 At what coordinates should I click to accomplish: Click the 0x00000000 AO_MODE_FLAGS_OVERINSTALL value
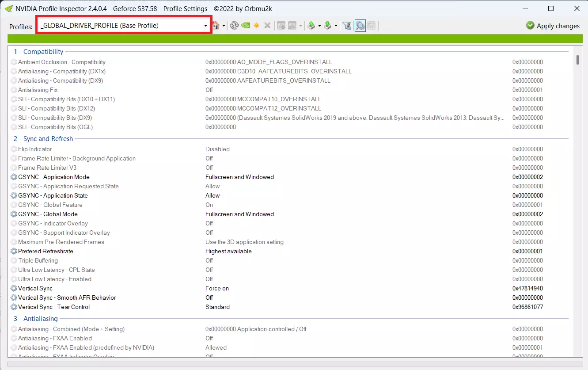point(269,62)
